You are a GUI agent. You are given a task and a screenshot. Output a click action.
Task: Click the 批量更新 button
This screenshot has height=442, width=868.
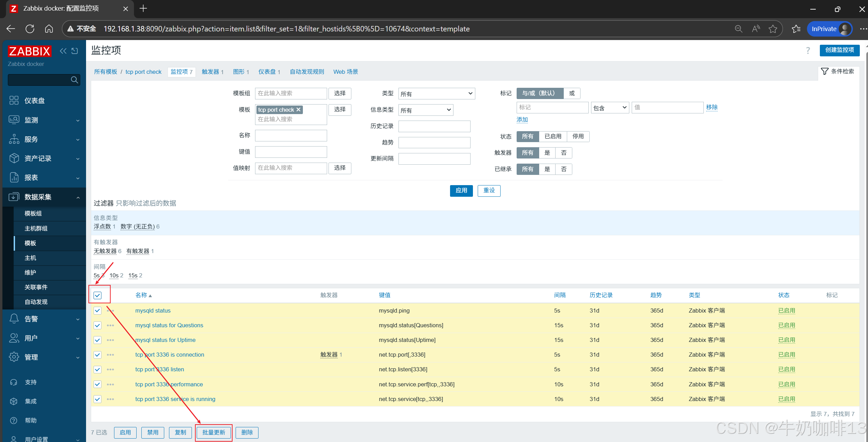click(214, 432)
